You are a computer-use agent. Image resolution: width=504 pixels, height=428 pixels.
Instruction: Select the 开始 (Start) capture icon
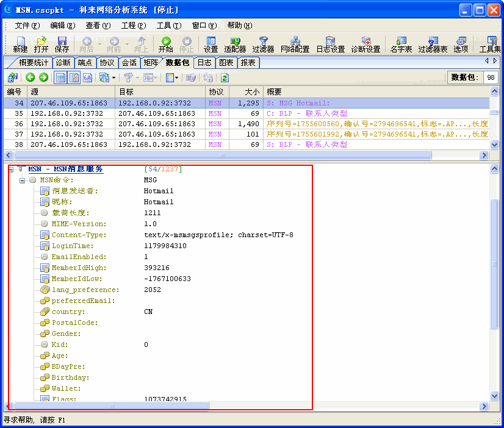coord(167,45)
